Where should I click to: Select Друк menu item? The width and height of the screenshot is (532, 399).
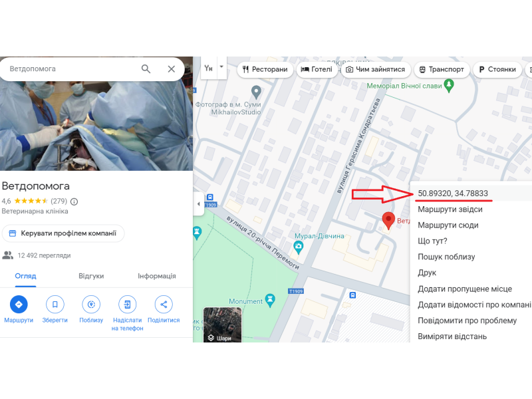471,273
